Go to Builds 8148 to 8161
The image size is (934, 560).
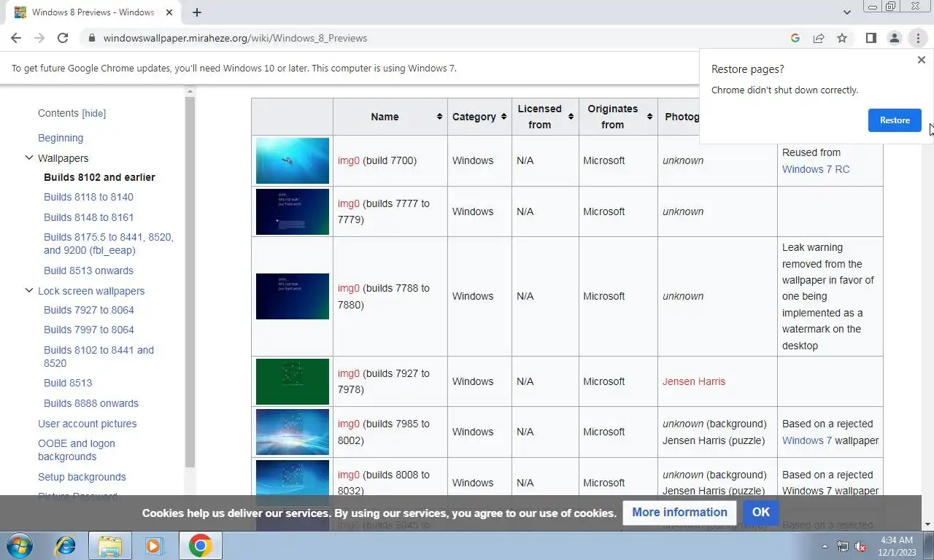tap(88, 217)
